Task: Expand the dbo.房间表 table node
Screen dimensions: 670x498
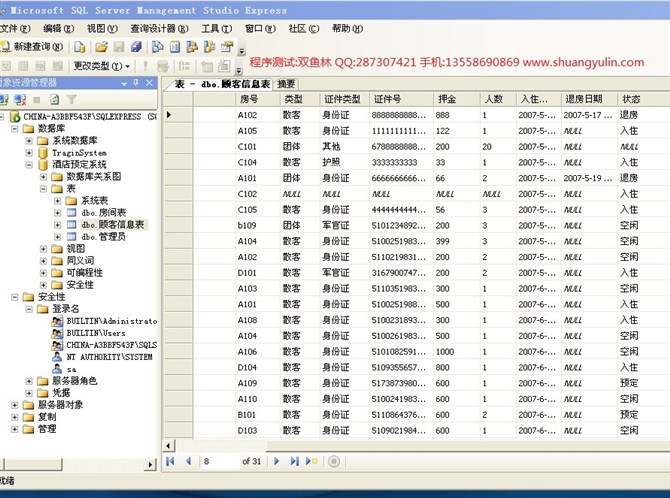Action: click(57, 212)
